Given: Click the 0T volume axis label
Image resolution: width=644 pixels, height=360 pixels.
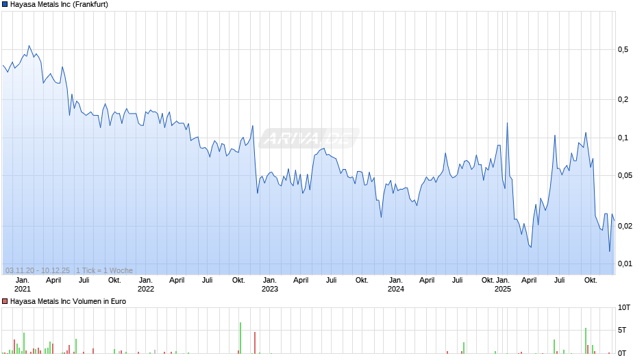Looking at the screenshot, I should [x=622, y=353].
